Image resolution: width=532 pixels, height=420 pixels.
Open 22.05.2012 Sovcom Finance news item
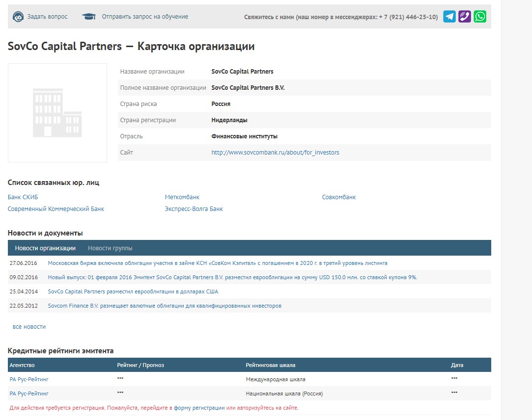click(x=165, y=306)
